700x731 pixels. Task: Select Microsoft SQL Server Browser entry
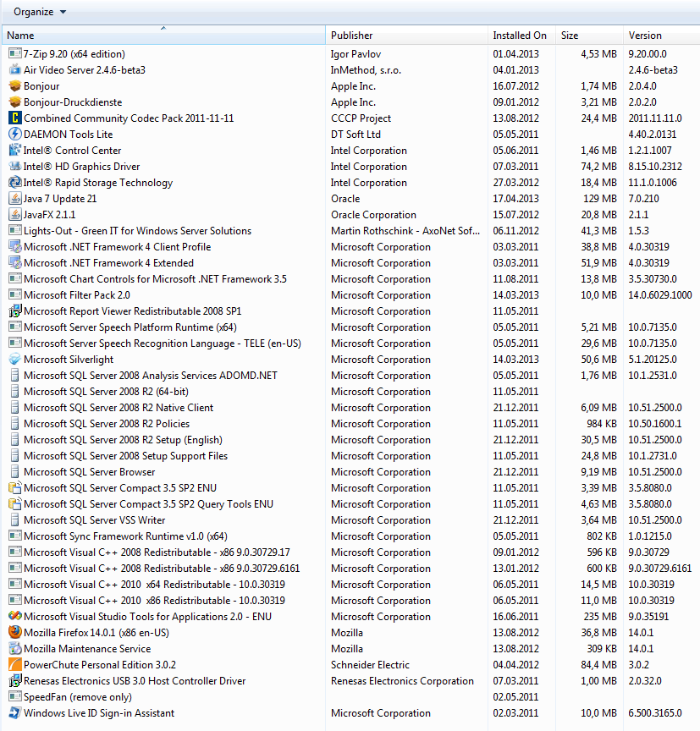pos(90,472)
